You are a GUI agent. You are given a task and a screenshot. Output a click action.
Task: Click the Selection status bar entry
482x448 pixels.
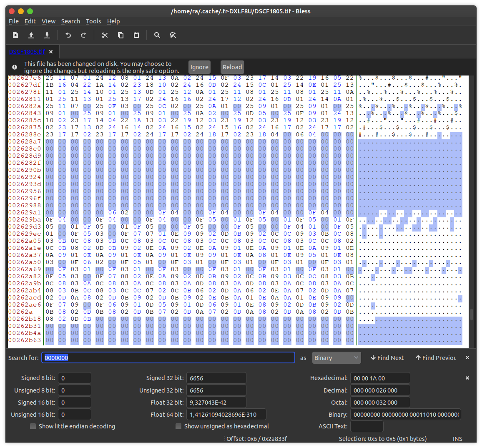(383, 439)
